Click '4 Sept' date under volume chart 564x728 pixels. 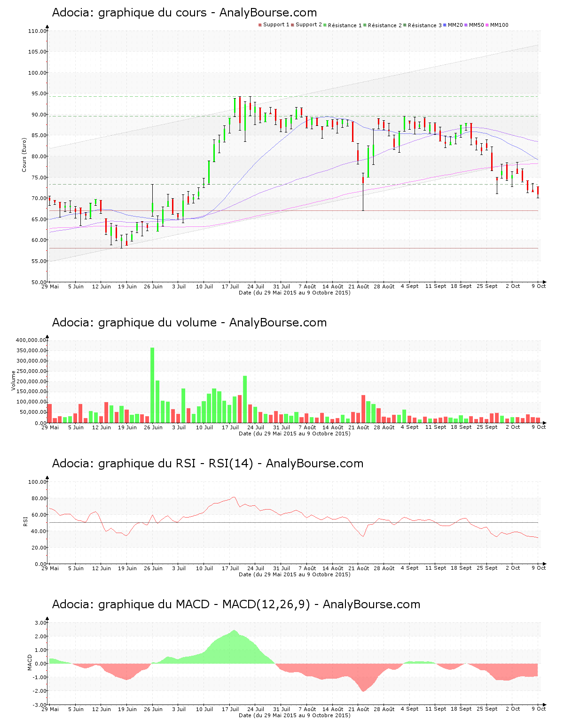[x=409, y=427]
